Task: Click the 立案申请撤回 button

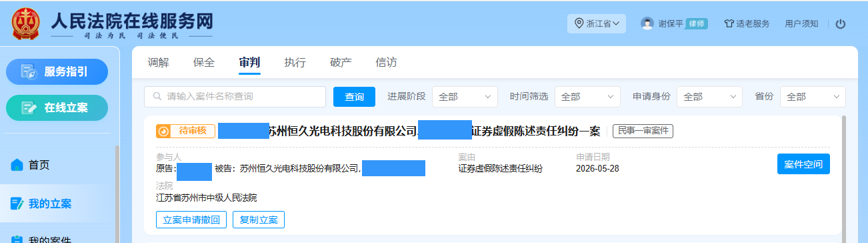Action: point(191,220)
